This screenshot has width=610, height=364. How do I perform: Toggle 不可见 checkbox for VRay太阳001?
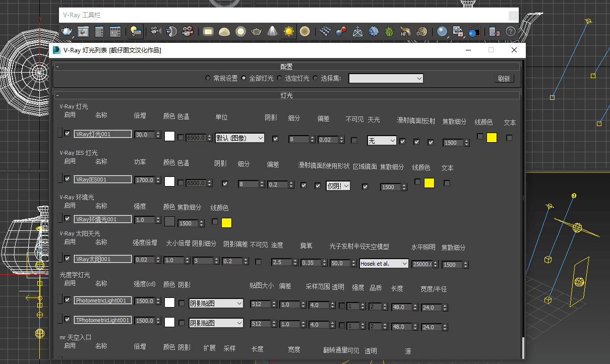click(x=259, y=262)
